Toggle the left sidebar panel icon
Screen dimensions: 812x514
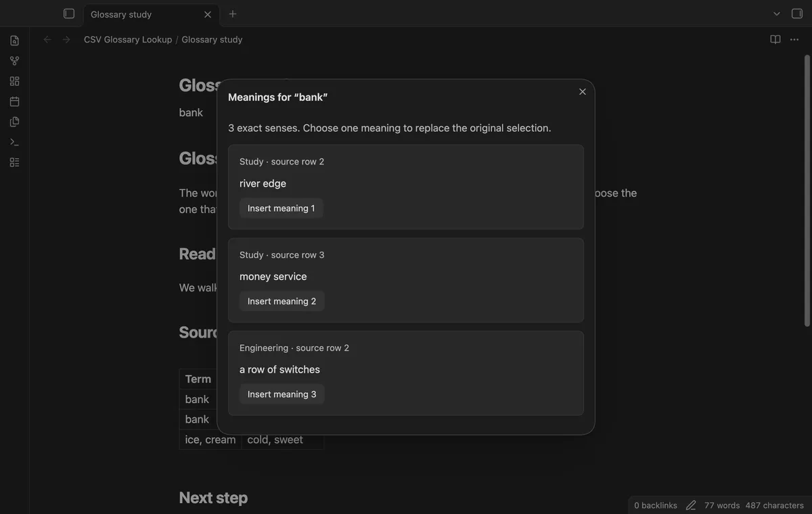(68, 14)
